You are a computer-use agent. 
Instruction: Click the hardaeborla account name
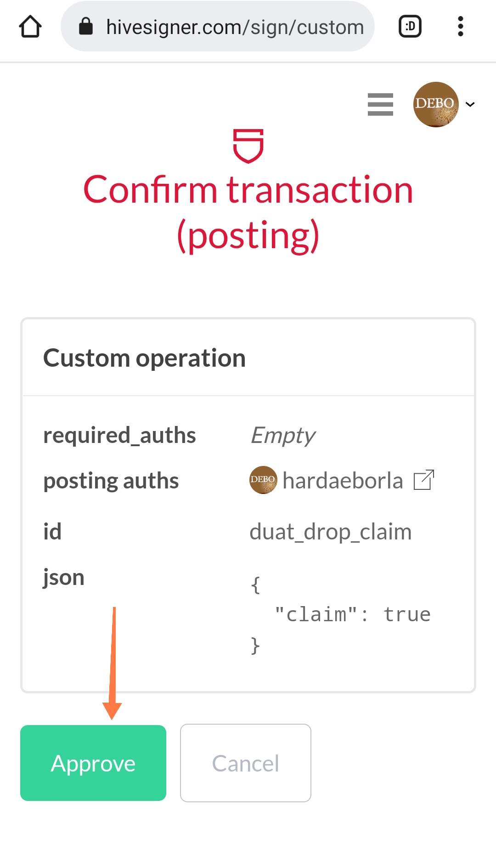[343, 481]
